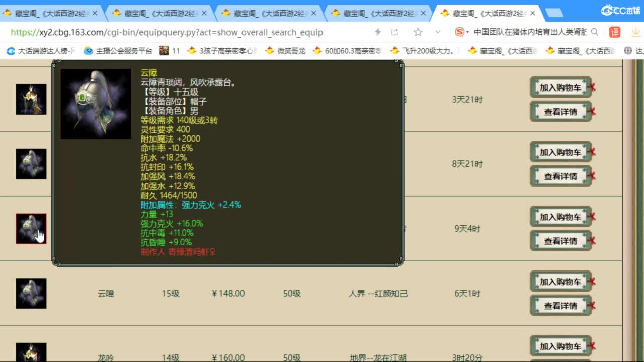
Task: Click the remaining time 3天21时
Action: click(467, 99)
